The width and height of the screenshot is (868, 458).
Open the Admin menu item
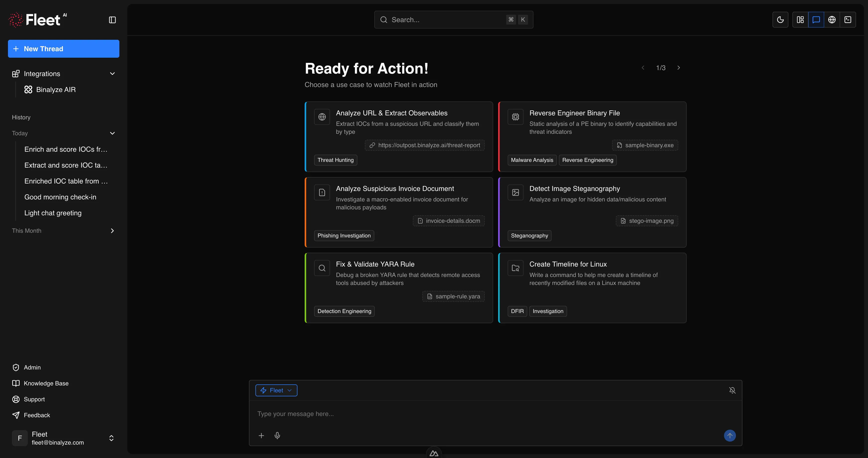tap(32, 367)
